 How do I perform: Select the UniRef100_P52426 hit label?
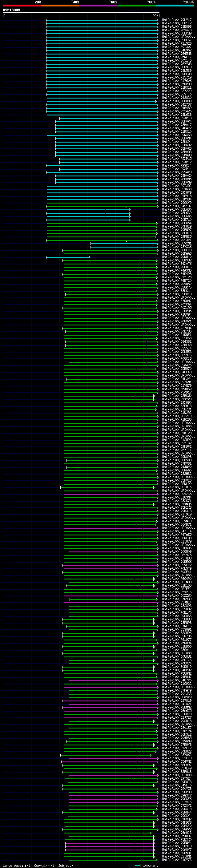pos(176,111)
